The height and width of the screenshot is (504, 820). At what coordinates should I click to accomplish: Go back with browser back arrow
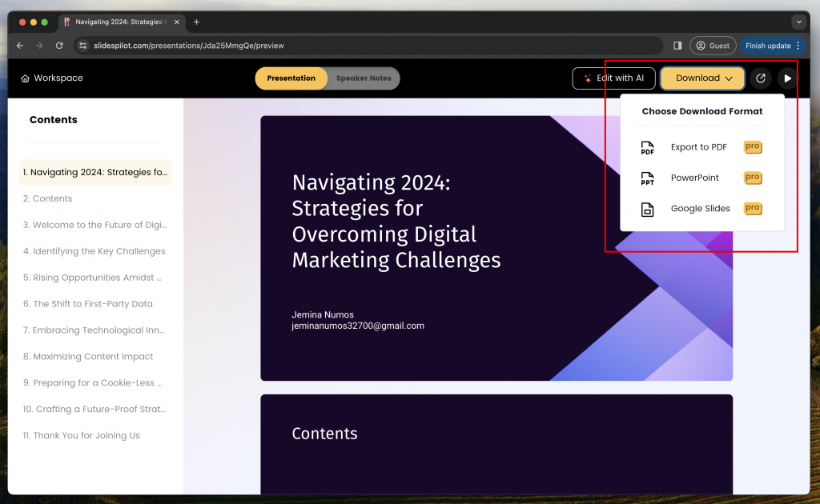tap(20, 46)
